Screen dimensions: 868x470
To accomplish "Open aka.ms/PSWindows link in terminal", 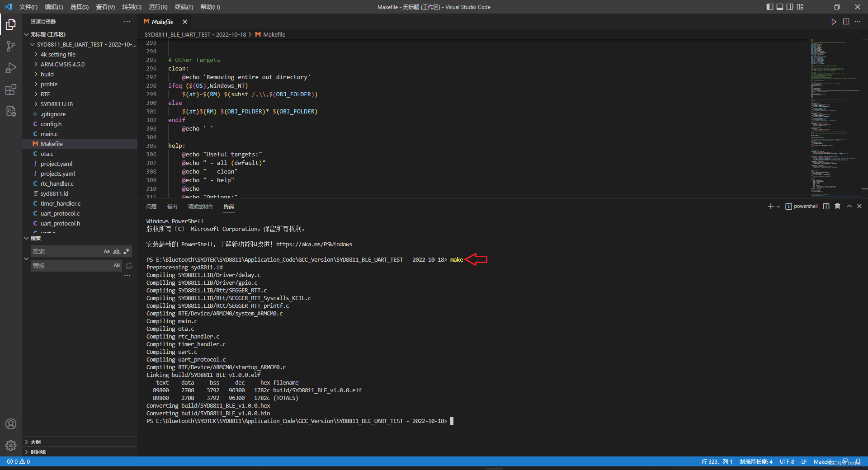I will 314,244.
